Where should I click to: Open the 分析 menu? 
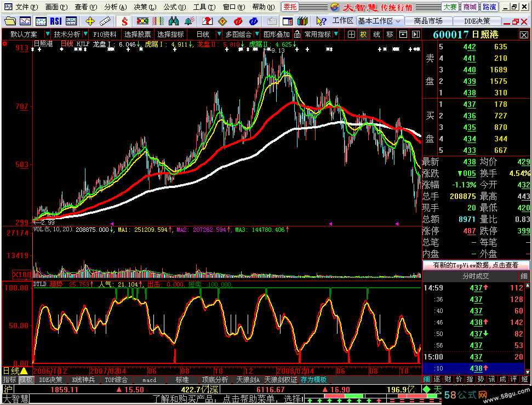116,7
